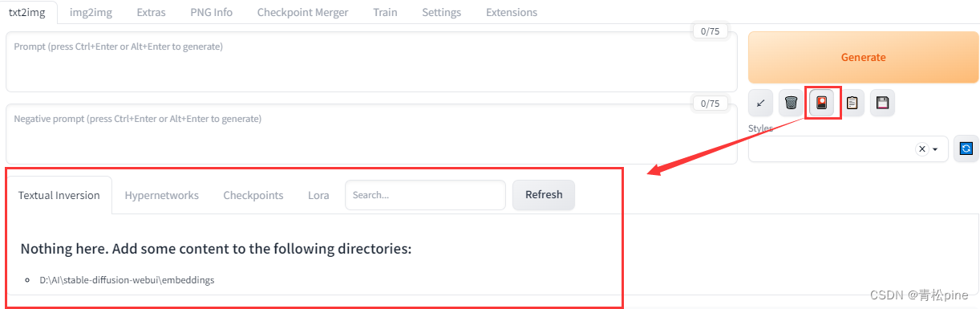Open the Extras tab

click(152, 12)
